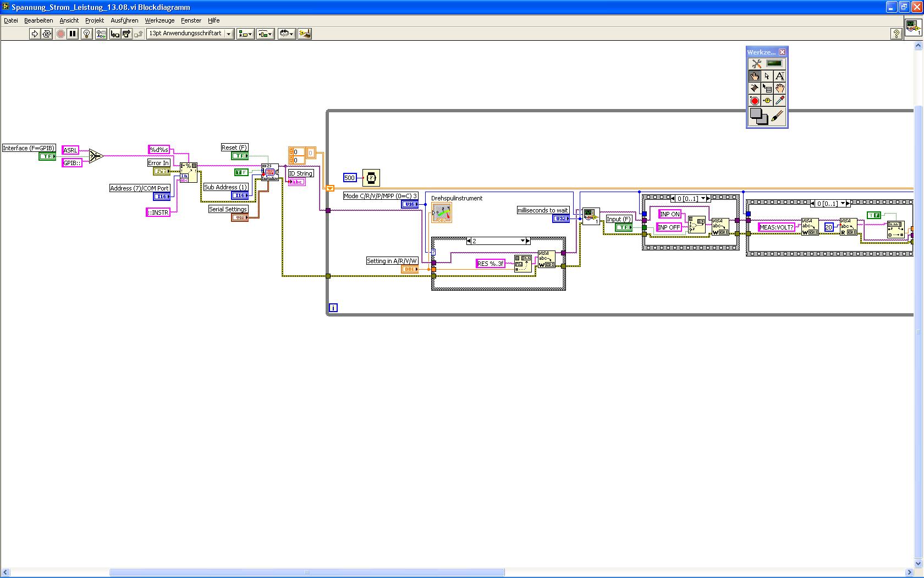Click the VI icon in top-right corner
The image size is (924, 578).
[914, 28]
